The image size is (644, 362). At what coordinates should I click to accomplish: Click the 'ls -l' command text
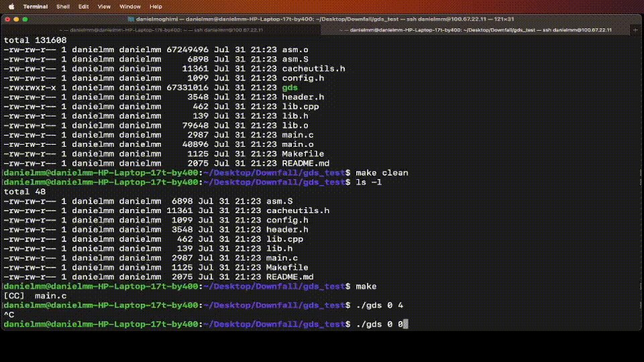368,182
